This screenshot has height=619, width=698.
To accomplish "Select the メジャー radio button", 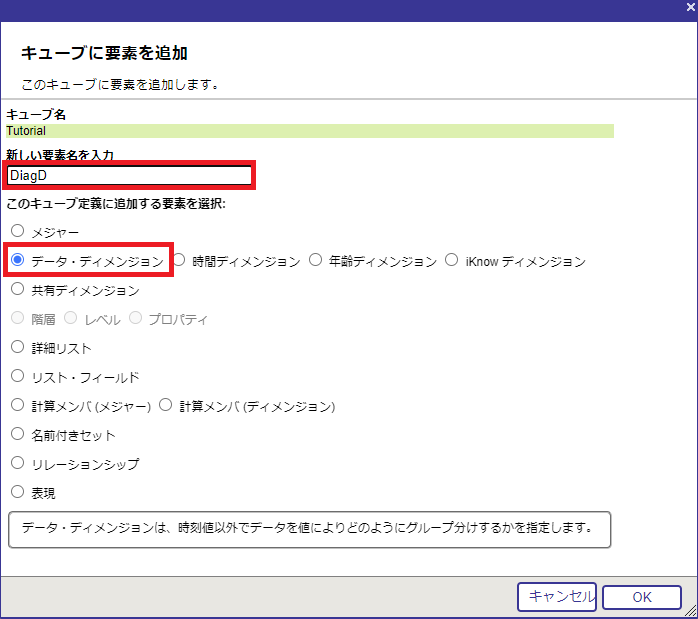I will click(18, 231).
